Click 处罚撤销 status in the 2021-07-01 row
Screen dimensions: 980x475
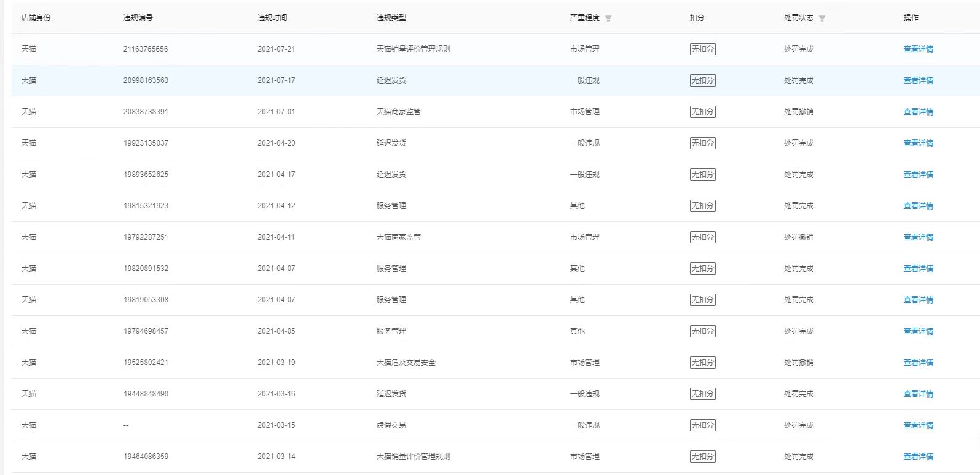[799, 112]
